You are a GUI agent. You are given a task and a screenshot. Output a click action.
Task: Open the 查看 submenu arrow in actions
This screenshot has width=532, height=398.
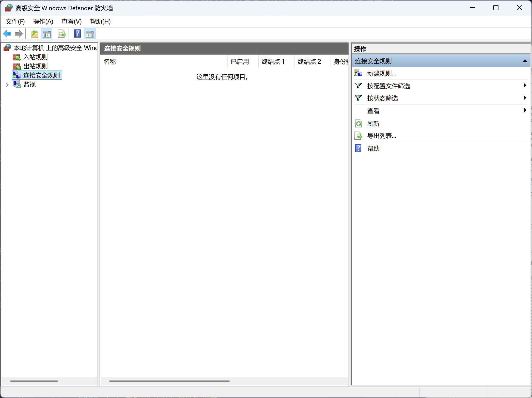(x=525, y=110)
